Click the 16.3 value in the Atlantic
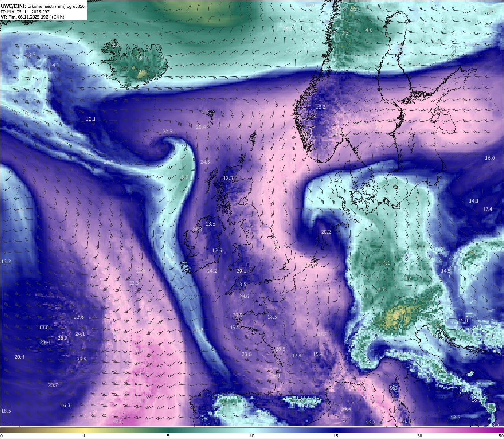This screenshot has width=504, height=439. pos(65,405)
